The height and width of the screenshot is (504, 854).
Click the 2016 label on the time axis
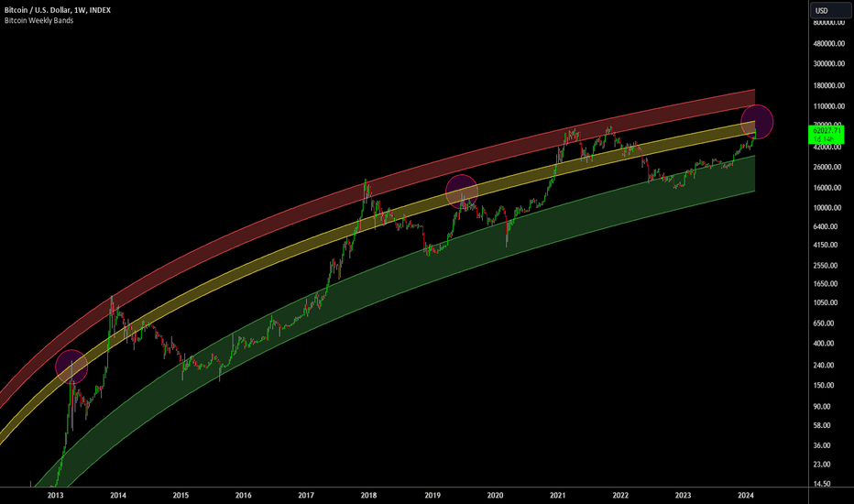(244, 495)
